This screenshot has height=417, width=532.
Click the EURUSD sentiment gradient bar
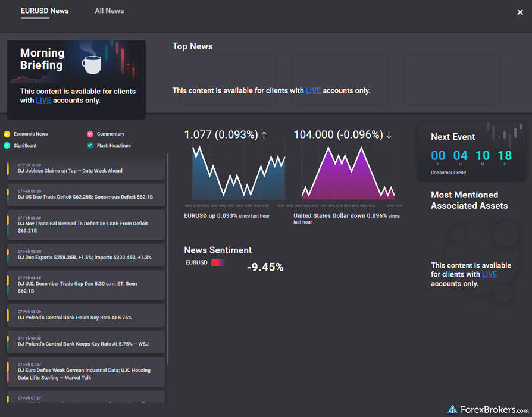click(218, 262)
